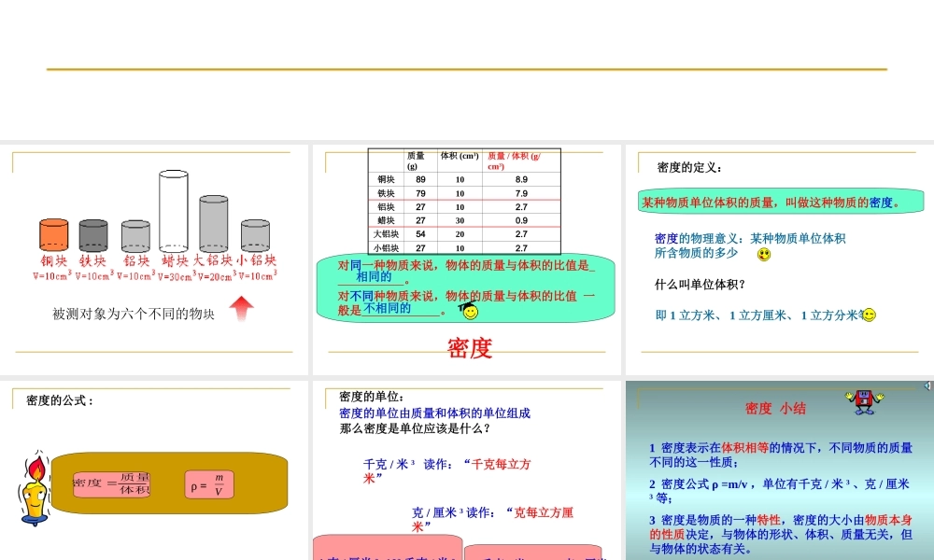Click the smiley wearing a graduation cap
The image size is (934, 560).
[470, 310]
